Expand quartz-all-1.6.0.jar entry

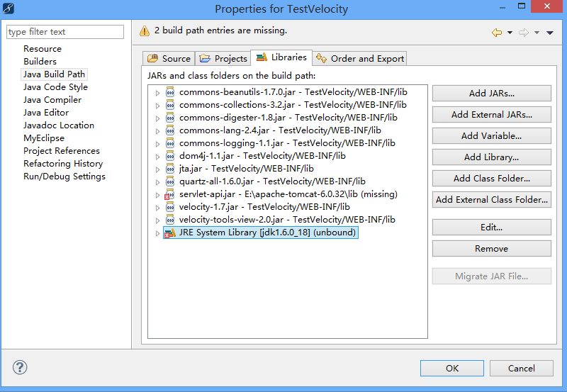tap(157, 182)
